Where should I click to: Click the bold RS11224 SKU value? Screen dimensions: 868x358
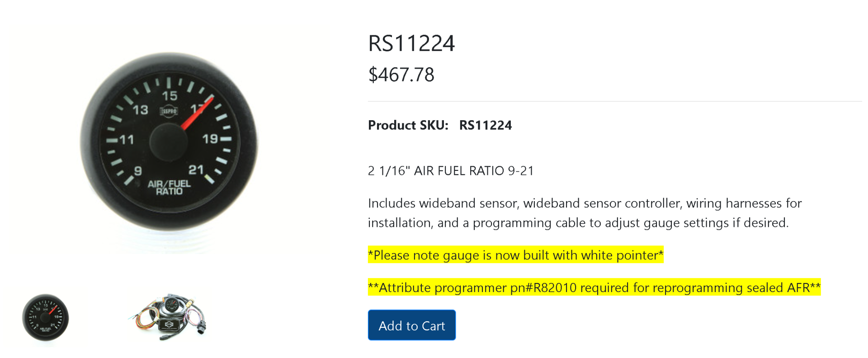click(485, 125)
